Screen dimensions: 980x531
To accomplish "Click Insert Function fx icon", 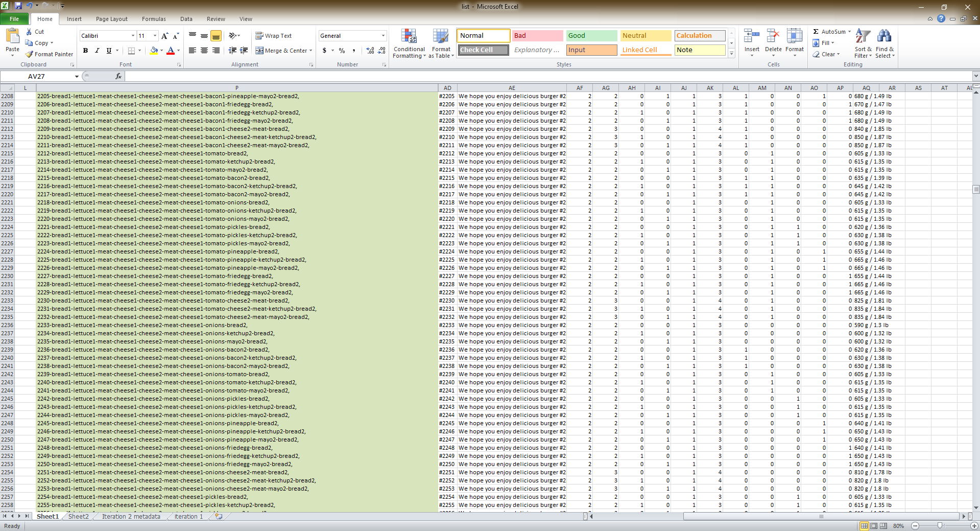I will [118, 76].
